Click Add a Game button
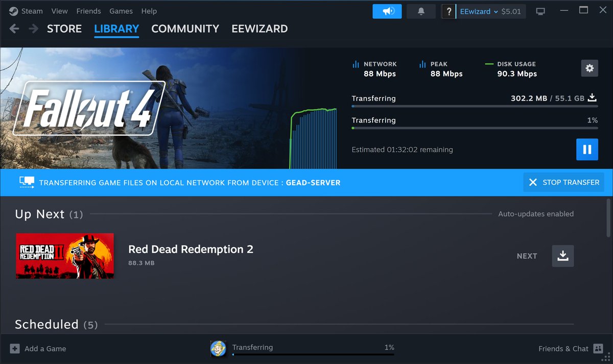Viewport: 613px width, 364px height. (x=38, y=349)
